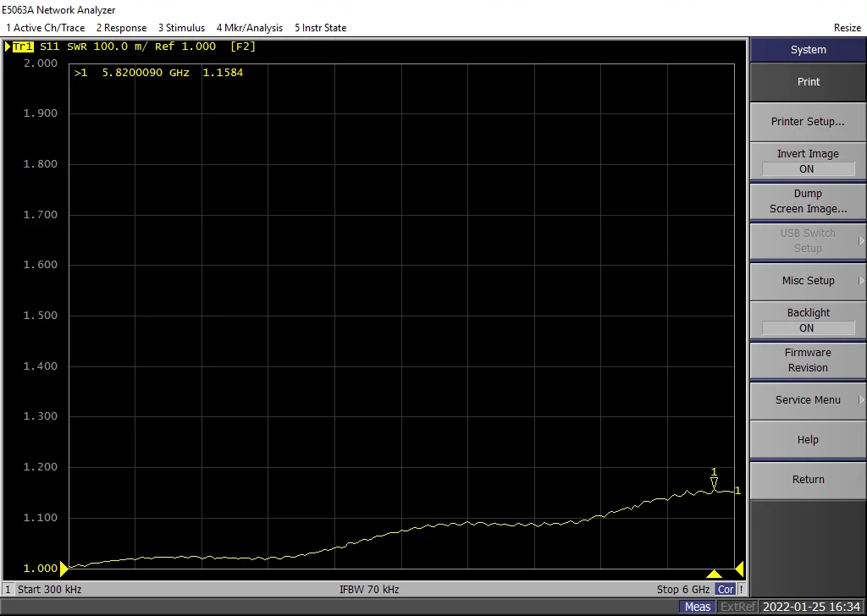Click the Start 300 kHz field
Viewport: 867px width, 616px height.
click(49, 590)
